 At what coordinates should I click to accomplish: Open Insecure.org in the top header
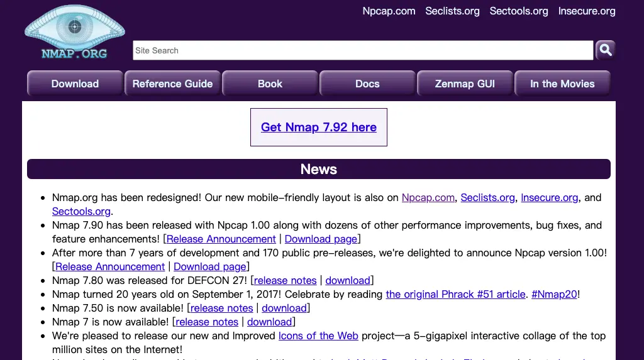click(x=587, y=11)
